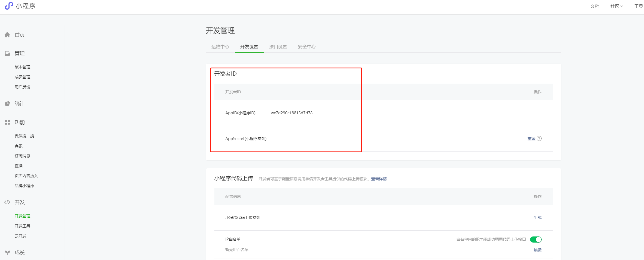Click the 管理 section heading

(x=20, y=53)
